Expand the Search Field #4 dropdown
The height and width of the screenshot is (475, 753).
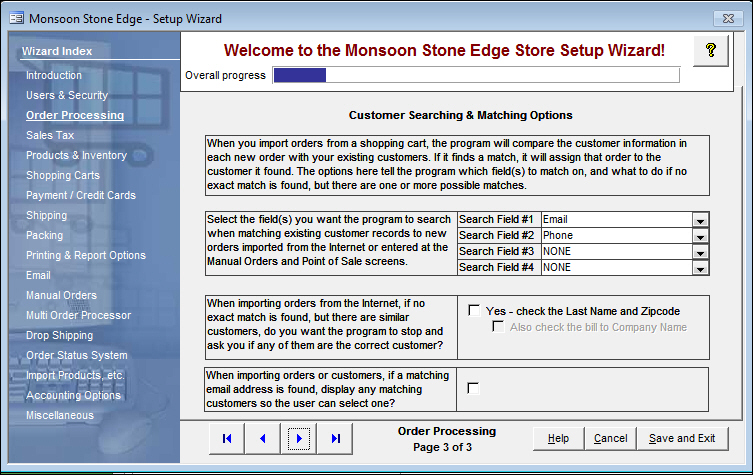[x=700, y=268]
